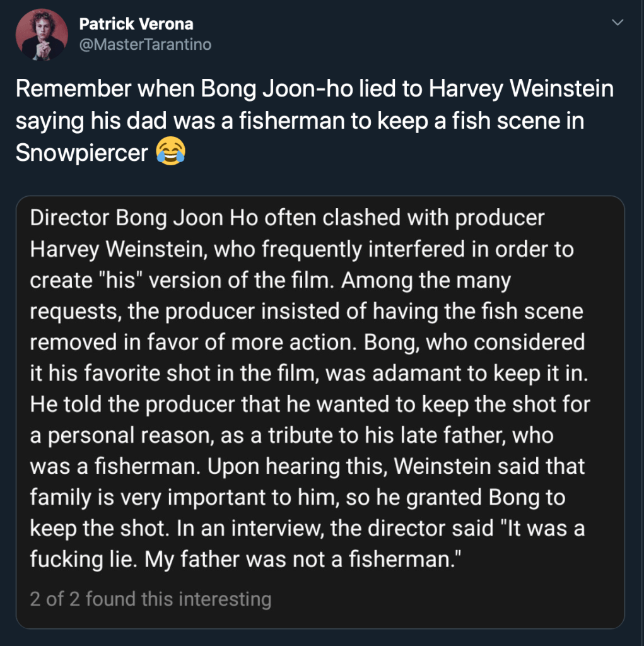Click the "Harvey Weinstein, who frequently interfered" line
The image size is (644, 646).
(302, 249)
